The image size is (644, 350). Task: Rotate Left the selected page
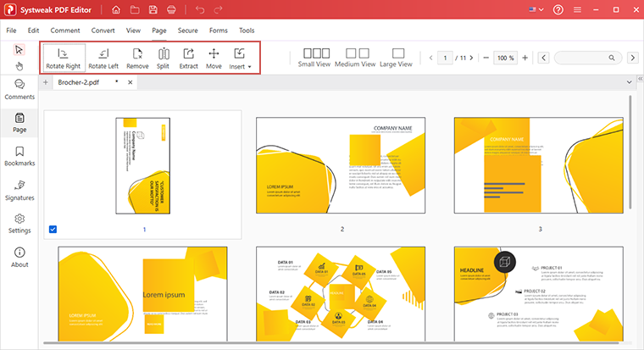(103, 58)
